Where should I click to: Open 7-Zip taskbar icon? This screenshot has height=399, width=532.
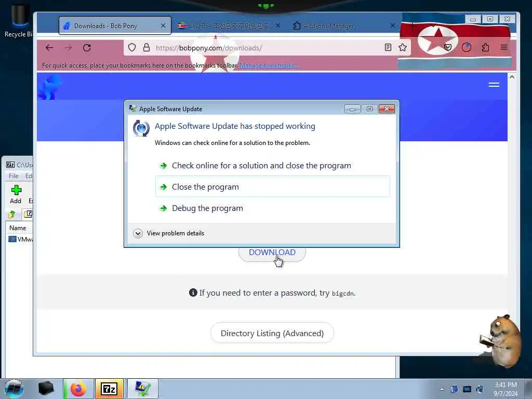[109, 389]
